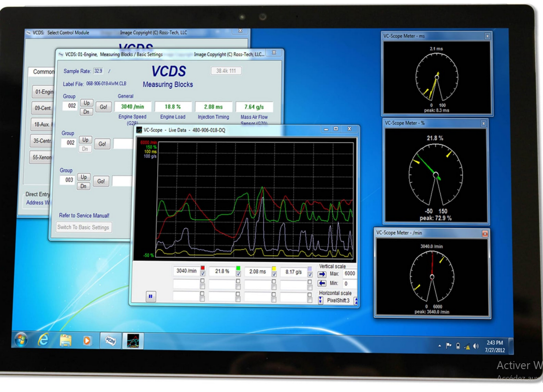Viewport: 543px width, 392px height.
Task: Click the left arrow beside Vertical scale Min
Action: coord(322,283)
